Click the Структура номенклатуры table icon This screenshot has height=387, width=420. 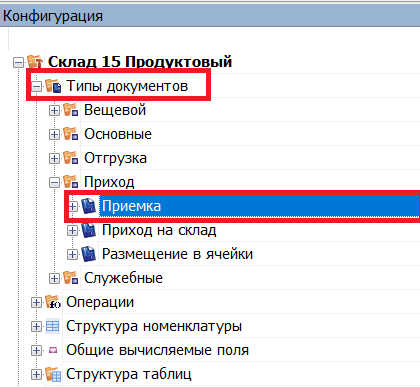pos(53,326)
